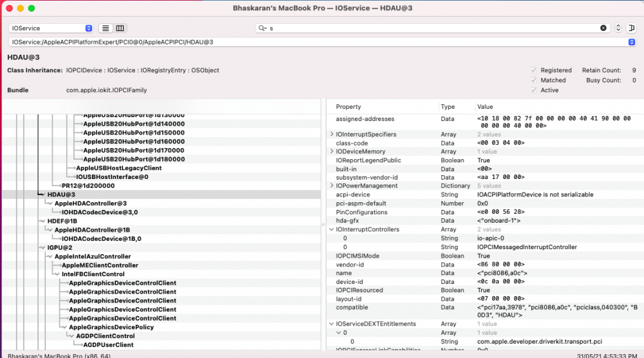Select the subsystem-vendor-id row
The width and height of the screenshot is (644, 358).
click(x=486, y=177)
